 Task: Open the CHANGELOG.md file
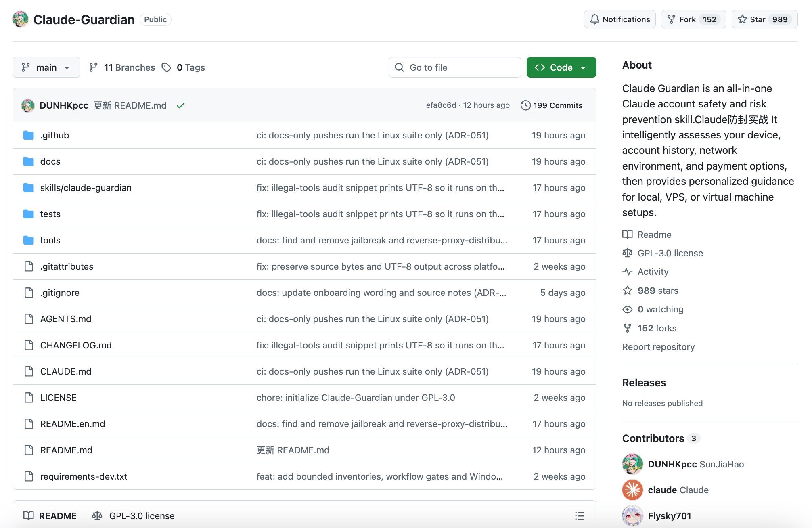pos(76,345)
